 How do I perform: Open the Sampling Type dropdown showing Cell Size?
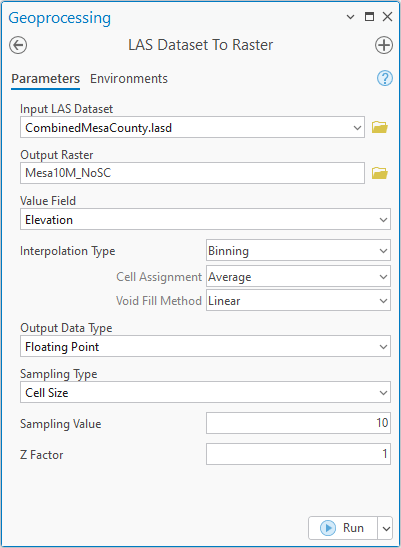[x=205, y=392]
